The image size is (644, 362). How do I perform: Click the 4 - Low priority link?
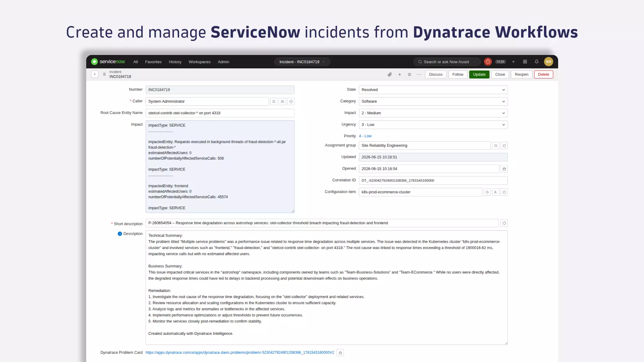tap(365, 136)
